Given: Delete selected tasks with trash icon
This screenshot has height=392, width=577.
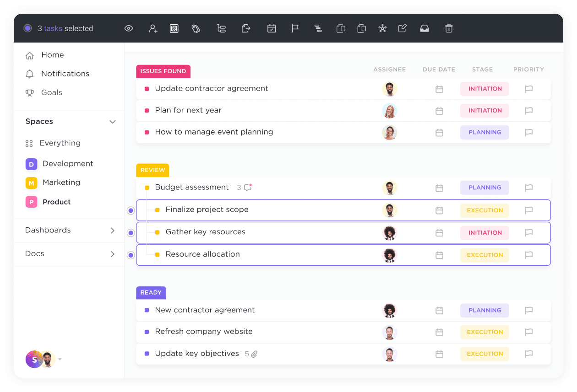Looking at the screenshot, I should (x=449, y=28).
